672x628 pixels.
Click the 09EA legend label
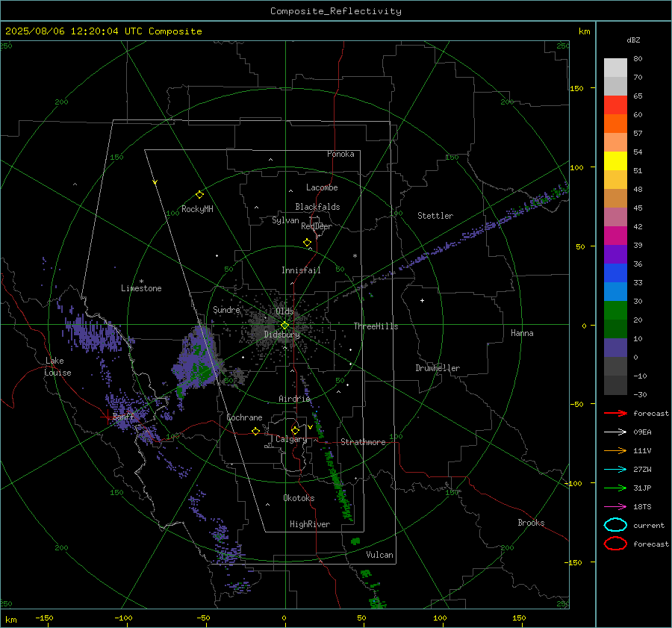(642, 432)
